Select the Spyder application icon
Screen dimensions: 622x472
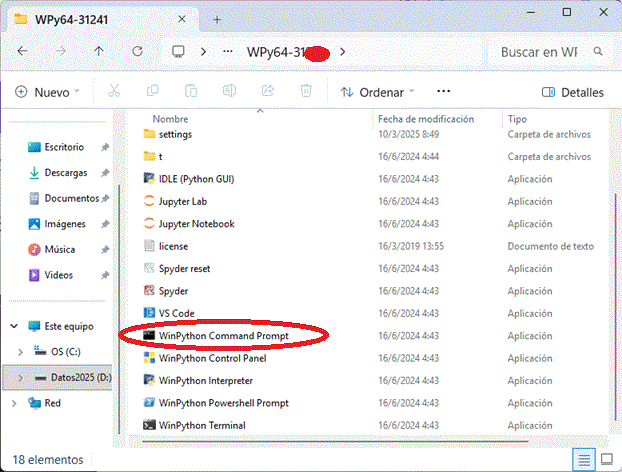(x=150, y=291)
